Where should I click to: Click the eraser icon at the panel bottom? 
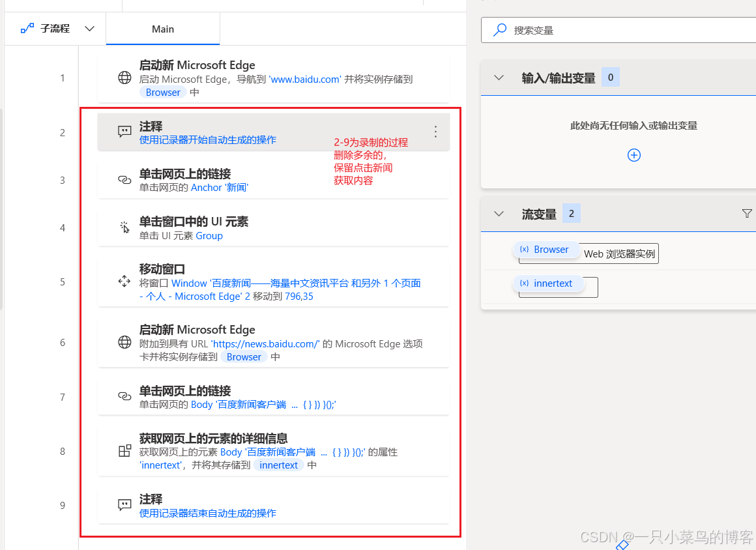point(622,545)
